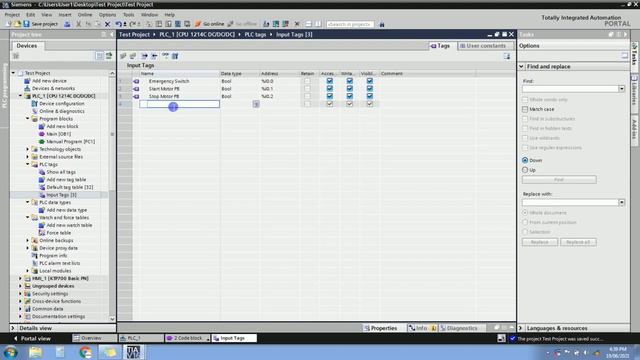Screen dimensions: 640x360
Task: Click the Find text input field
Action: tap(570, 89)
